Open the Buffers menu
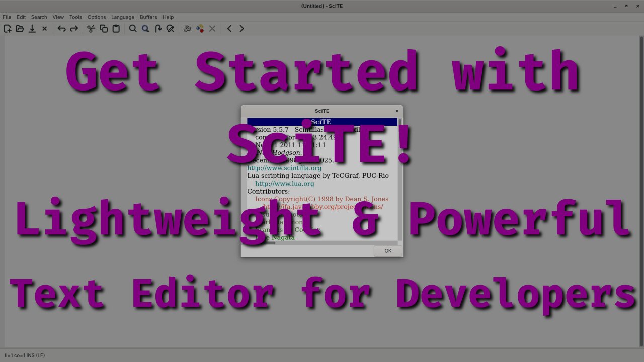644x362 pixels. tap(148, 17)
